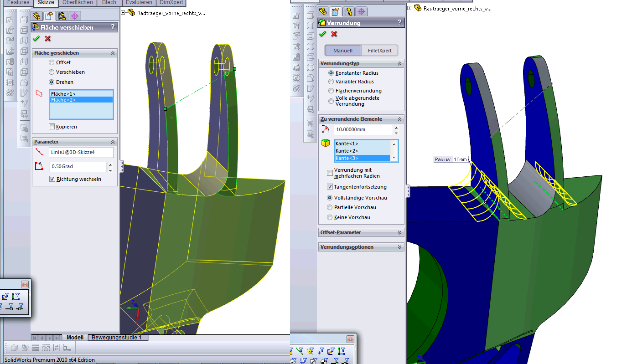Click the red face selection icon
This screenshot has width=632, height=364.
(x=39, y=93)
